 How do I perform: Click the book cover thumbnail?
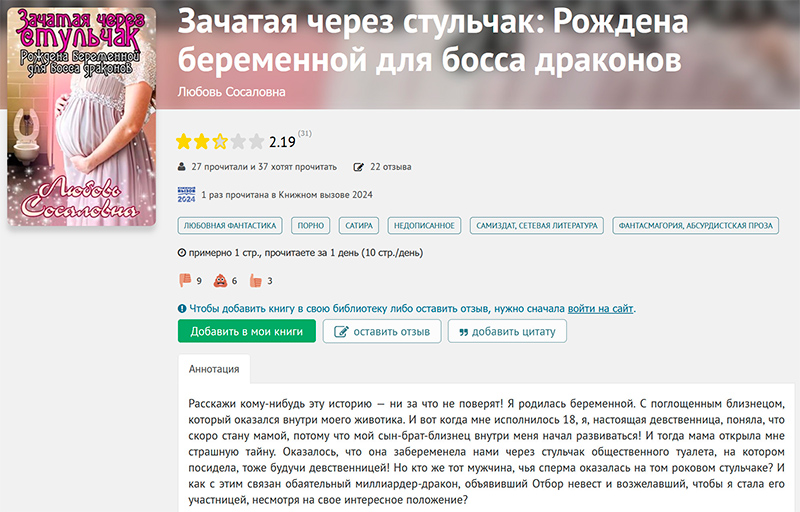point(82,118)
